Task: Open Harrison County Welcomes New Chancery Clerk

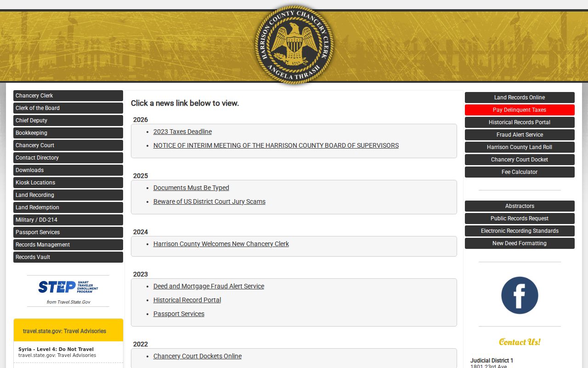Action: (221, 244)
